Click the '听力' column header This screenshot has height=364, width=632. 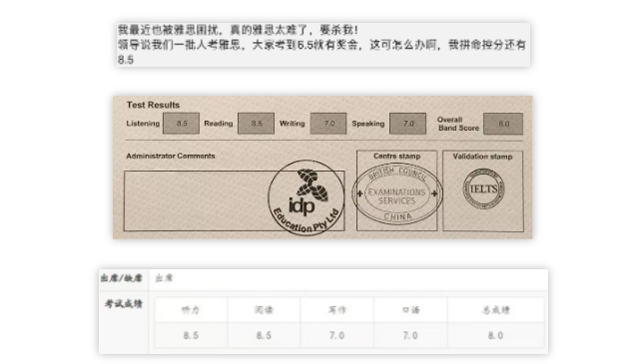191,309
